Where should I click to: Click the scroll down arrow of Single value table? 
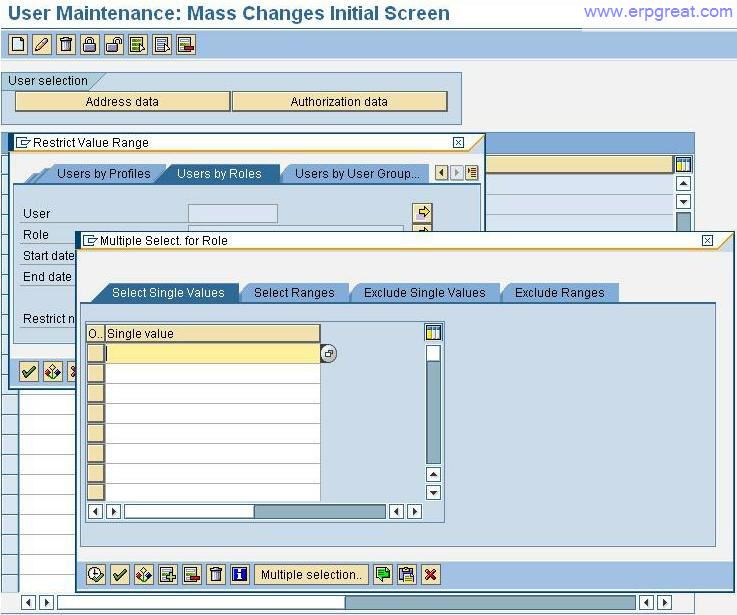pyautogui.click(x=433, y=493)
